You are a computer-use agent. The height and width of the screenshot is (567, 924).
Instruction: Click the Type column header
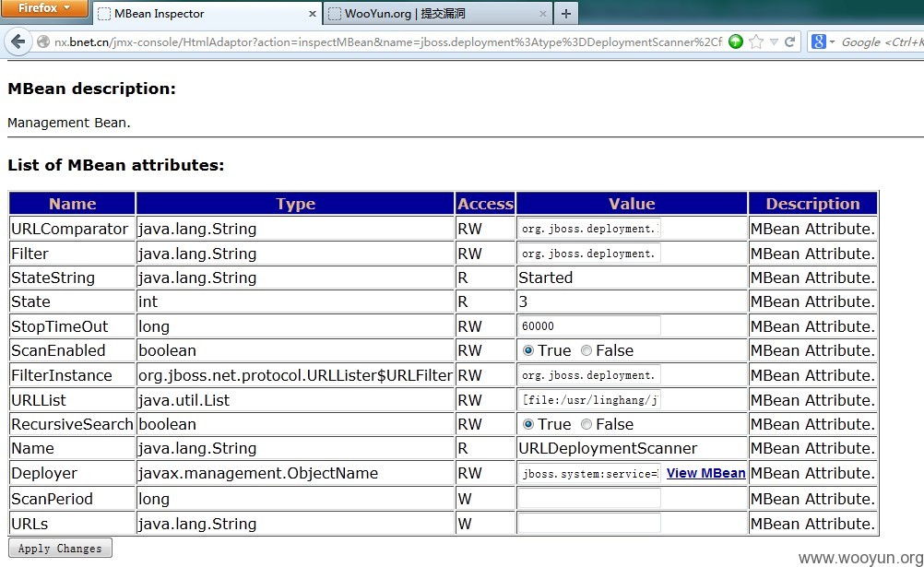point(295,204)
